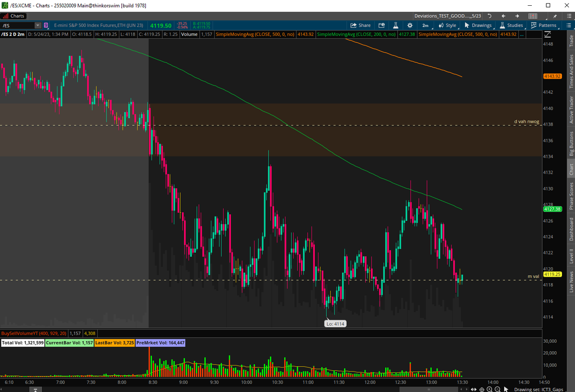This screenshot has height=392, width=575.
Task: Click the horizontal expand/compress arrows icon
Action: pos(473,389)
